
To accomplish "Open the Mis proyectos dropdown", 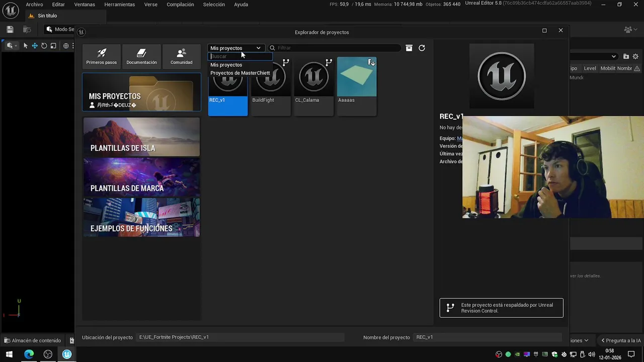I will pos(235,48).
